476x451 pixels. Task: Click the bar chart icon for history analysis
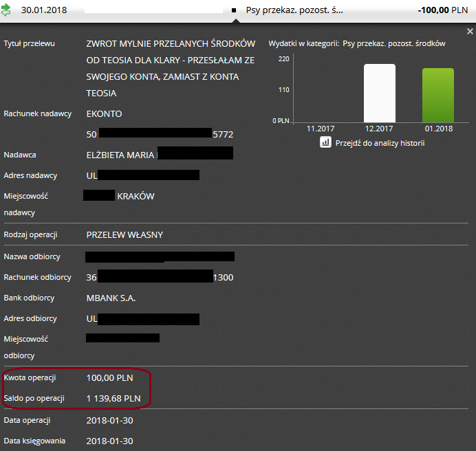tap(326, 142)
